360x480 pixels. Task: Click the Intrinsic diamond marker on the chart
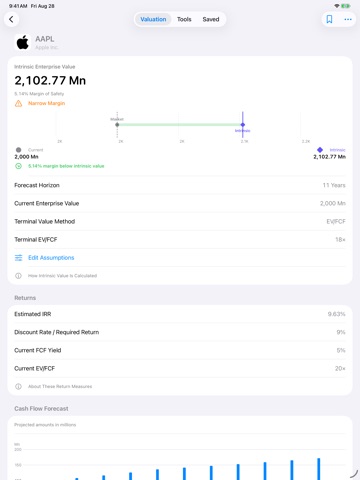coord(243,125)
